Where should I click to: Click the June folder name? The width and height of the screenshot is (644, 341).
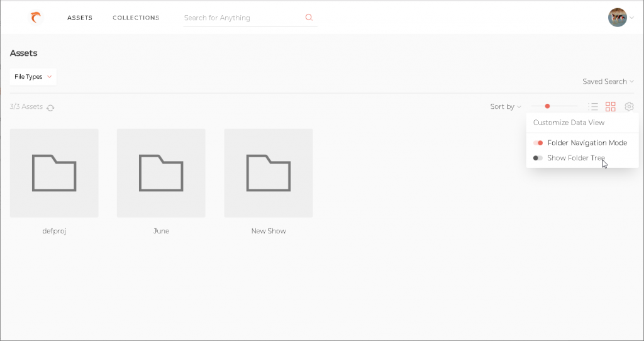click(x=161, y=231)
